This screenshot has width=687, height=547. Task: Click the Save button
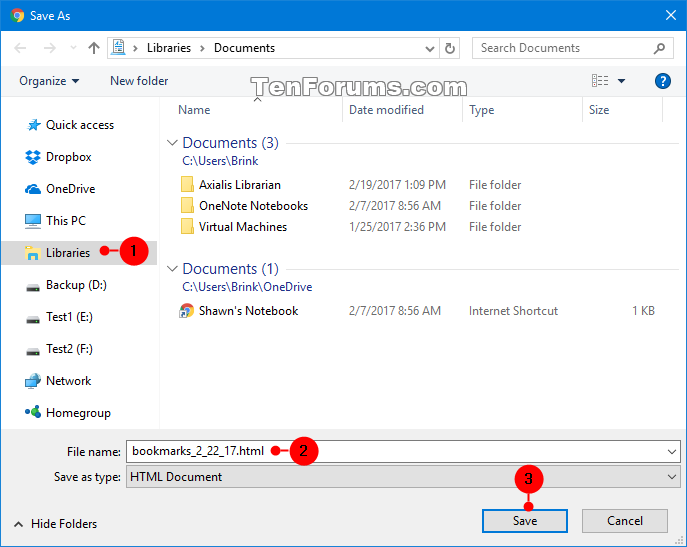pos(524,521)
